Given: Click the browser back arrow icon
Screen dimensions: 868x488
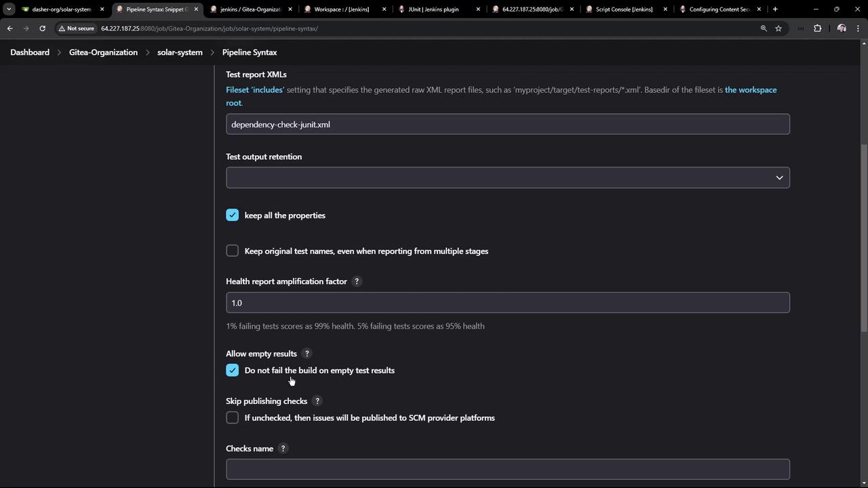Looking at the screenshot, I should [x=10, y=28].
